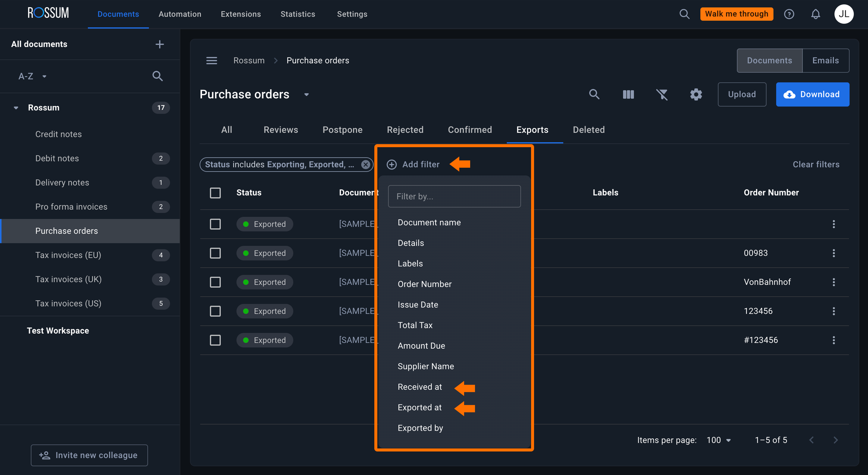Check the row with order VonBahnhof
The image size is (868, 475).
click(215, 282)
